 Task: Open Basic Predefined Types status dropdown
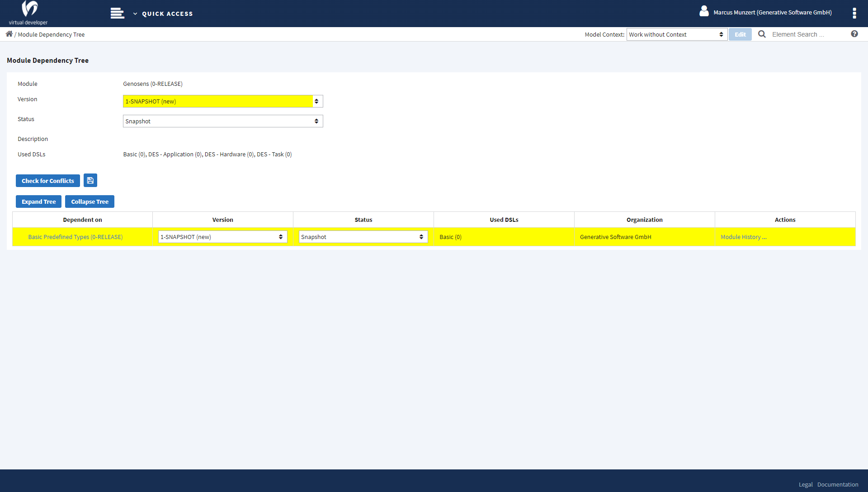pyautogui.click(x=363, y=237)
